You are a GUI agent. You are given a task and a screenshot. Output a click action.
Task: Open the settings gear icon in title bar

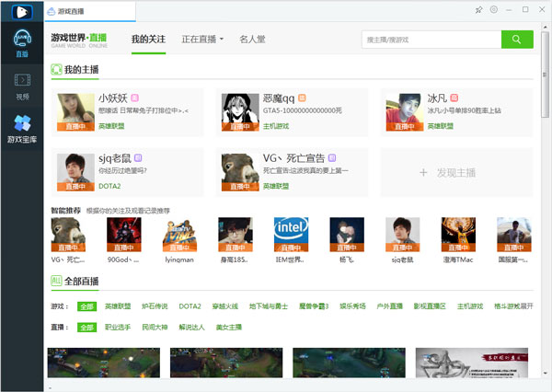[x=493, y=10]
